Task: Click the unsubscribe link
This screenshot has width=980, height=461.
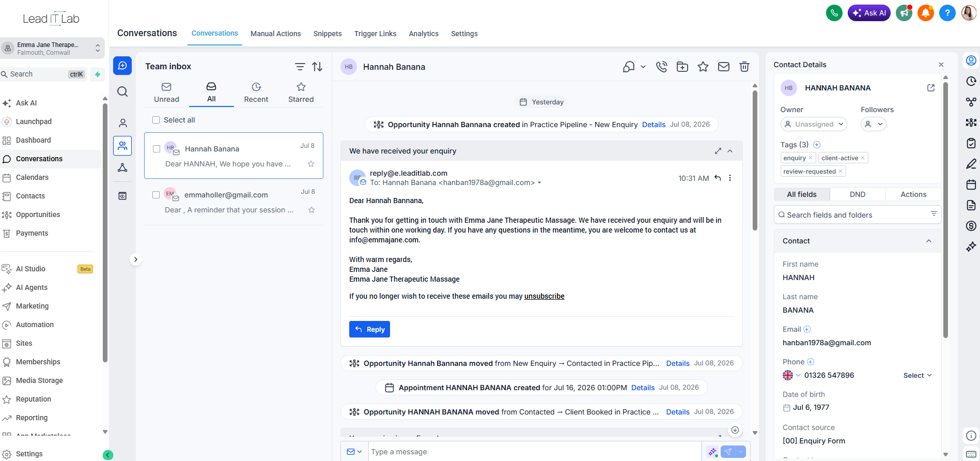Action: click(x=544, y=296)
